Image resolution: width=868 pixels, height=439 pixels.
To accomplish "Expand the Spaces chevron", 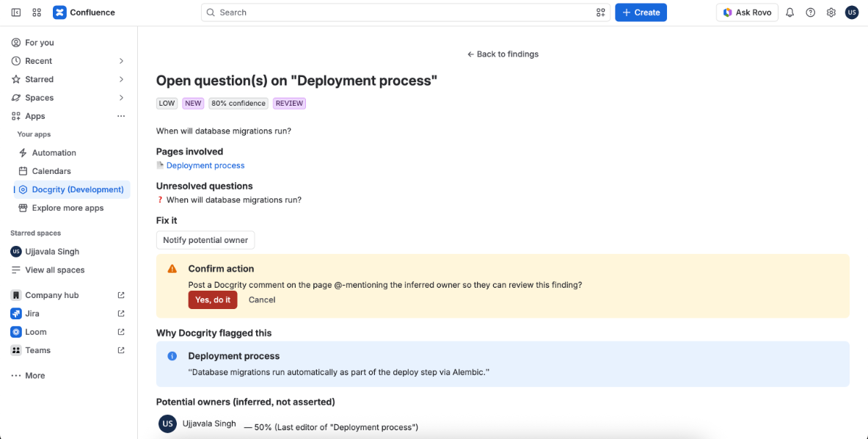I will tap(121, 98).
